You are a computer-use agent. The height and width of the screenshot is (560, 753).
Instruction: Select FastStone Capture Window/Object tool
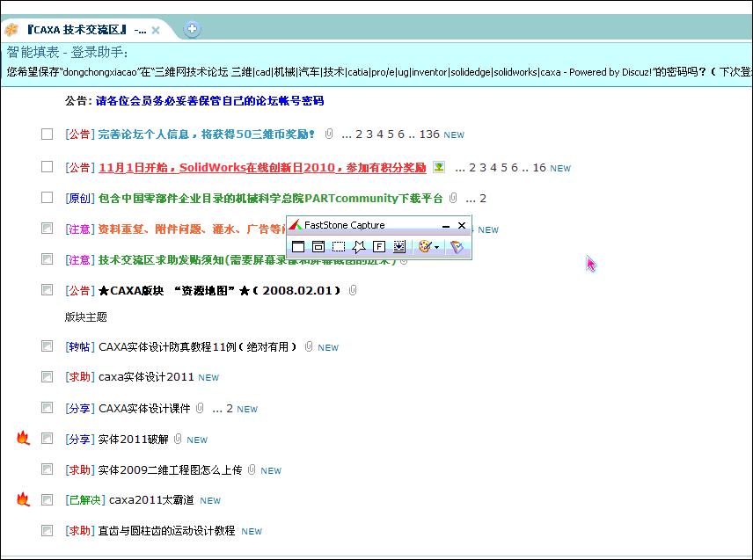point(318,247)
